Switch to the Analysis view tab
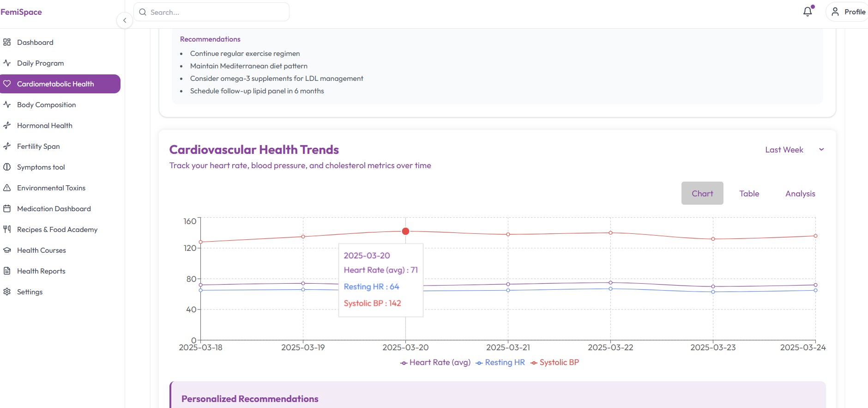This screenshot has width=868, height=408. coord(800,193)
